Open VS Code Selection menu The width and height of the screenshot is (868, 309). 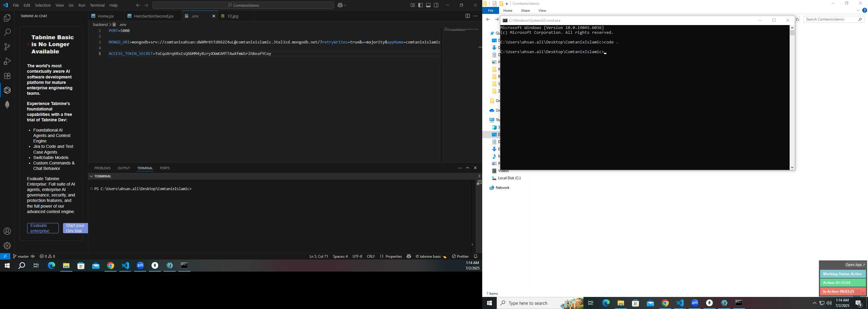pos(43,5)
